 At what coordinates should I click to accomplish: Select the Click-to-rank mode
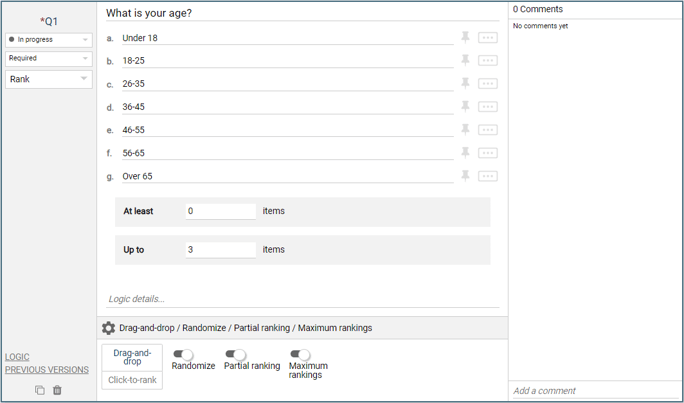(x=132, y=380)
